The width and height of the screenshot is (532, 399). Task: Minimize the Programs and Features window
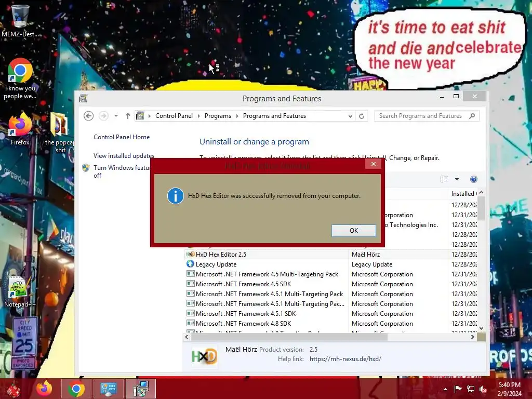coord(442,97)
